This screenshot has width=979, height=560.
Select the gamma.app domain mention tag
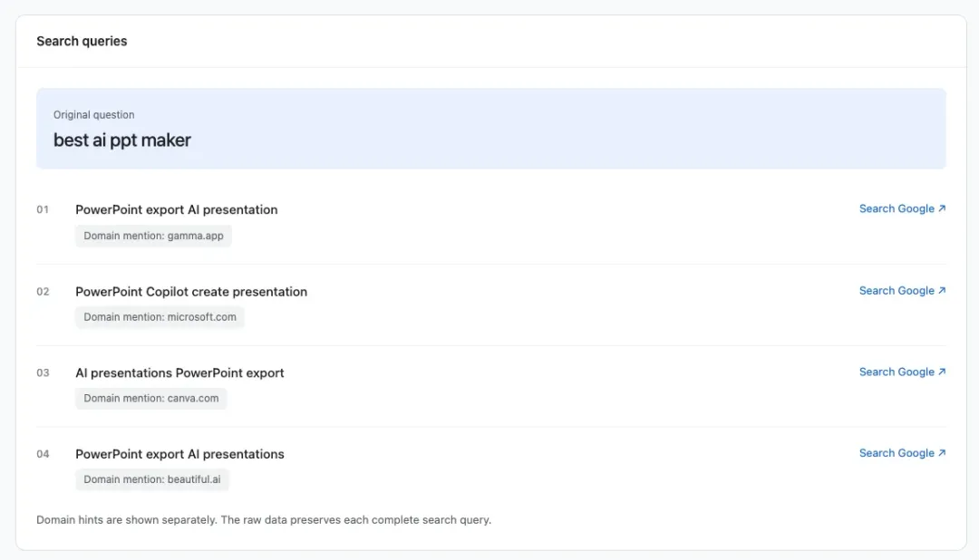click(153, 236)
